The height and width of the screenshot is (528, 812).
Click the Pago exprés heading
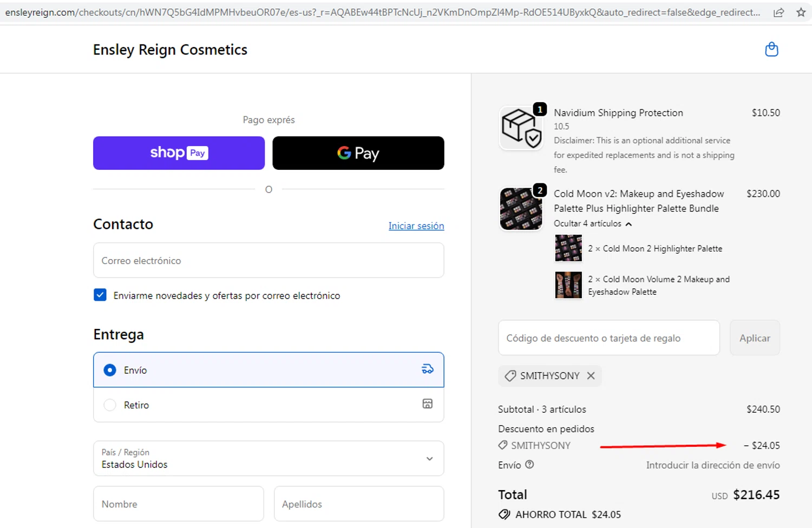[x=269, y=120]
